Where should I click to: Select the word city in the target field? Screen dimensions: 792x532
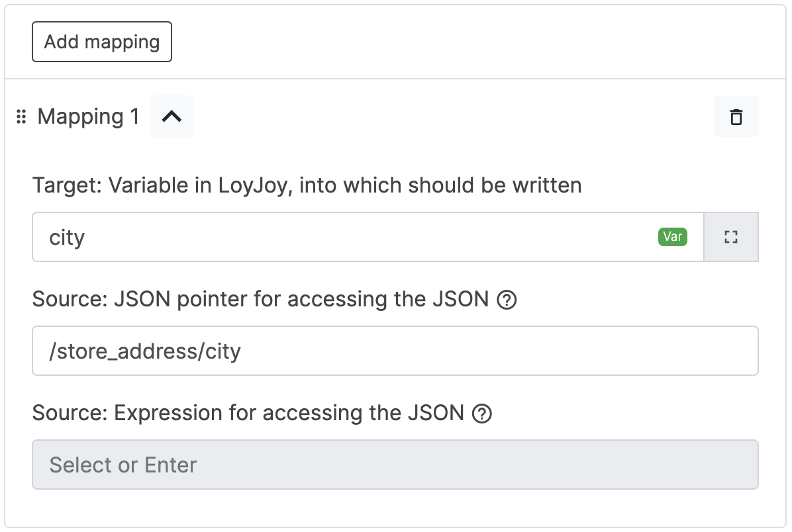click(x=67, y=237)
